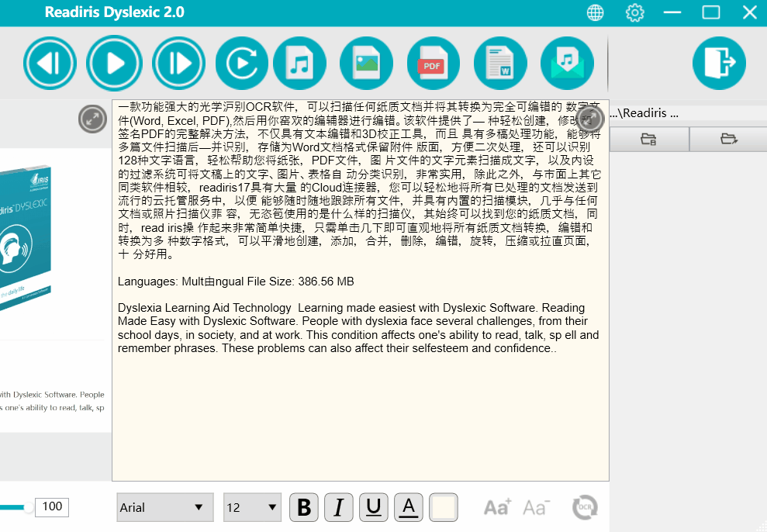767x532 pixels.
Task: Click the ...\Readiris folder path
Action: coord(644,113)
